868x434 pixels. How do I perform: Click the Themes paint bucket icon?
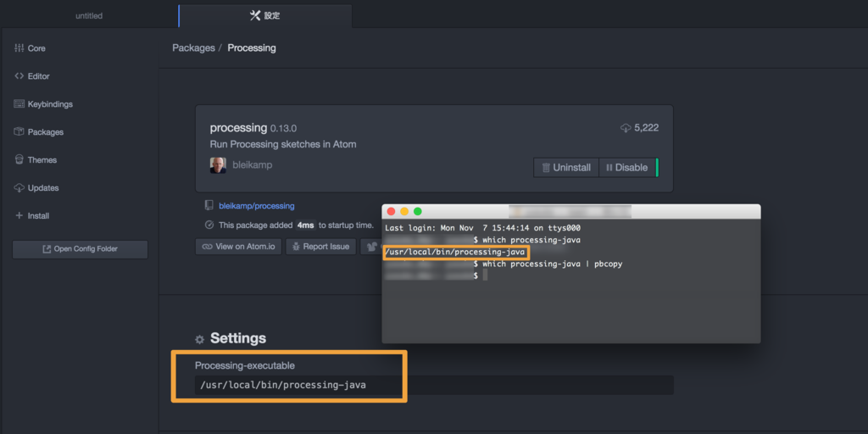[x=19, y=160]
